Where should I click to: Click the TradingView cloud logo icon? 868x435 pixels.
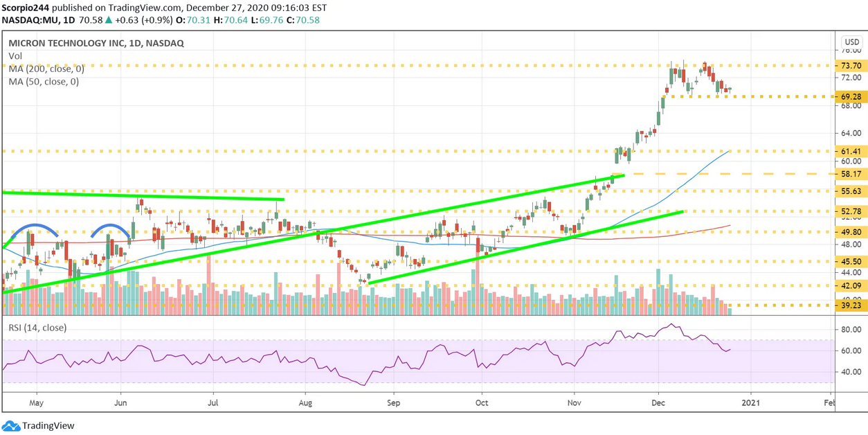[10, 426]
